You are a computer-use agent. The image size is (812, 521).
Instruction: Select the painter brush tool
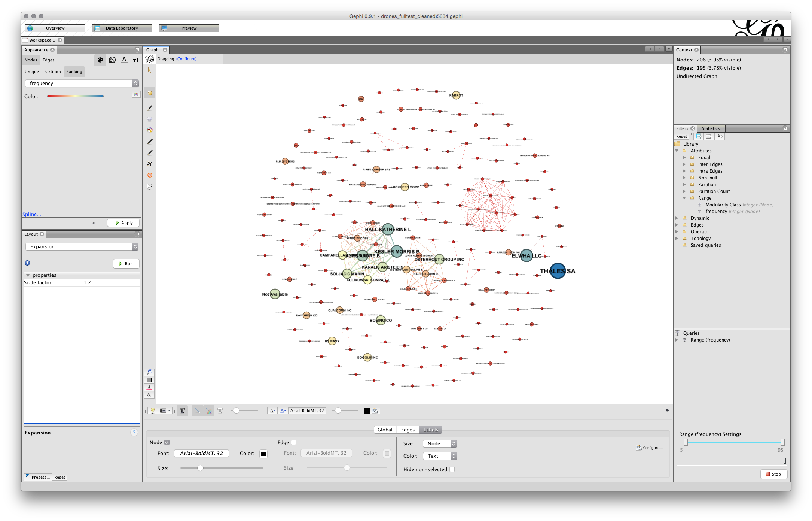point(150,108)
